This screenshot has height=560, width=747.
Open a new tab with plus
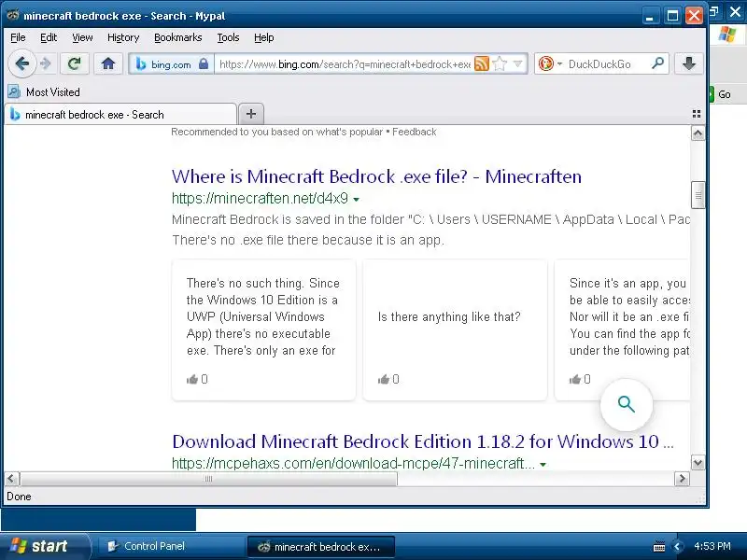[x=251, y=114]
